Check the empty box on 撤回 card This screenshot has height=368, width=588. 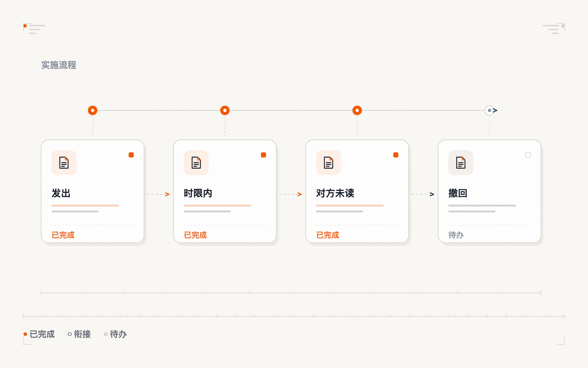528,155
